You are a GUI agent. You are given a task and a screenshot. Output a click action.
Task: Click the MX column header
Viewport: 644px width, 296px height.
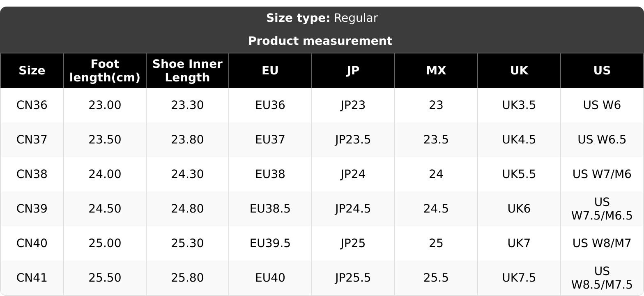click(436, 71)
